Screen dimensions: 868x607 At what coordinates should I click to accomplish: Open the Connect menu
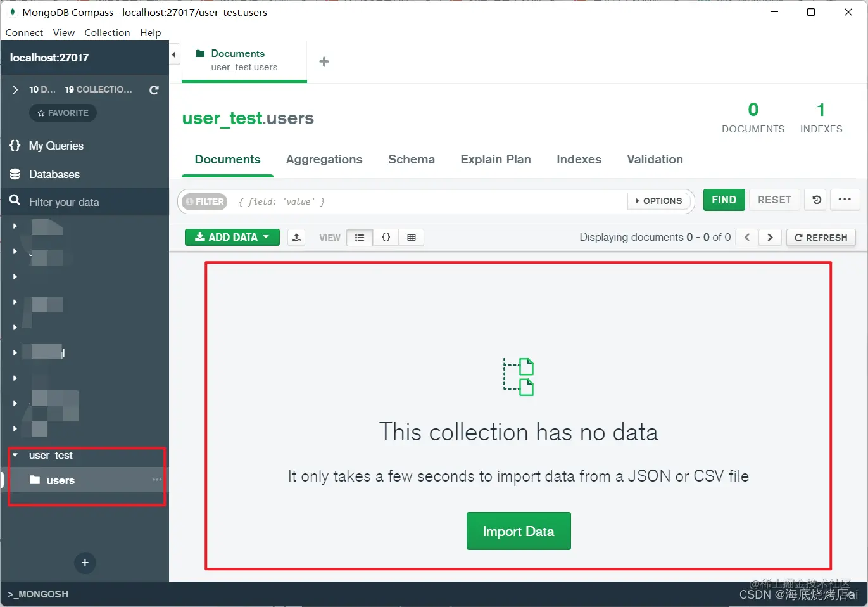click(24, 32)
